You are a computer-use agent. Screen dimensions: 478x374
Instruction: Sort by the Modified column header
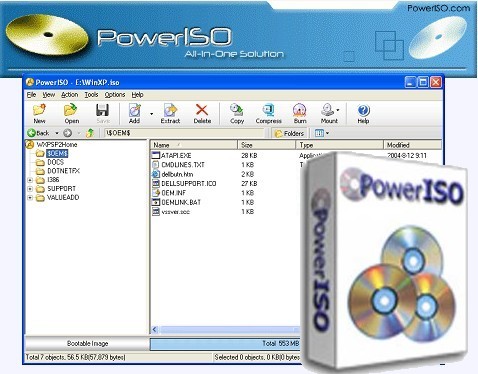[413, 145]
